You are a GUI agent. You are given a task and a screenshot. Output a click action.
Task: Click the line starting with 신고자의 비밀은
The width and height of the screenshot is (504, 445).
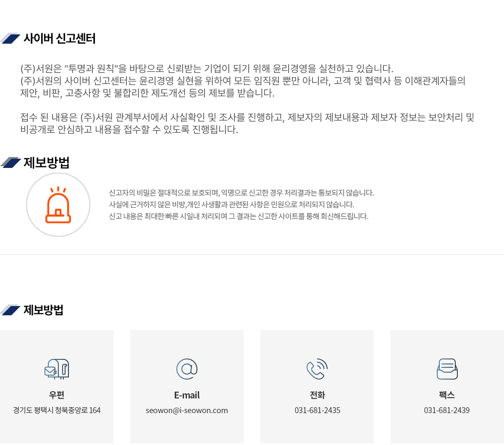[x=241, y=193]
